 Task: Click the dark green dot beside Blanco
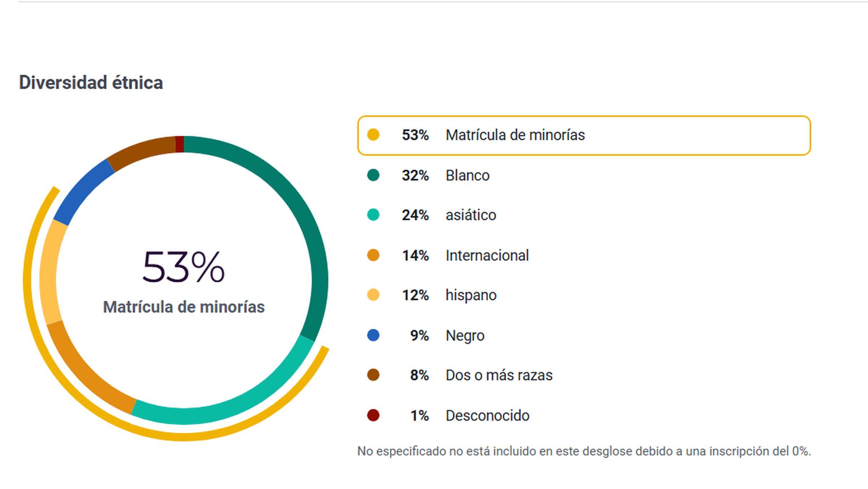click(373, 175)
